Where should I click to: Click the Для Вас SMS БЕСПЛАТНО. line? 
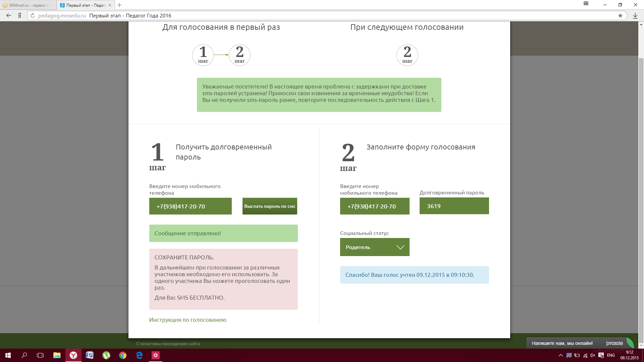tap(190, 298)
